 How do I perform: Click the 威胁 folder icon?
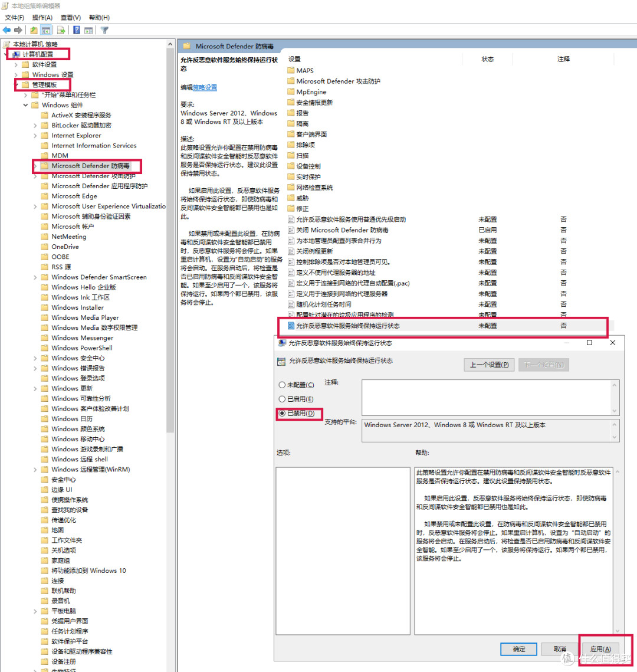[x=291, y=198]
